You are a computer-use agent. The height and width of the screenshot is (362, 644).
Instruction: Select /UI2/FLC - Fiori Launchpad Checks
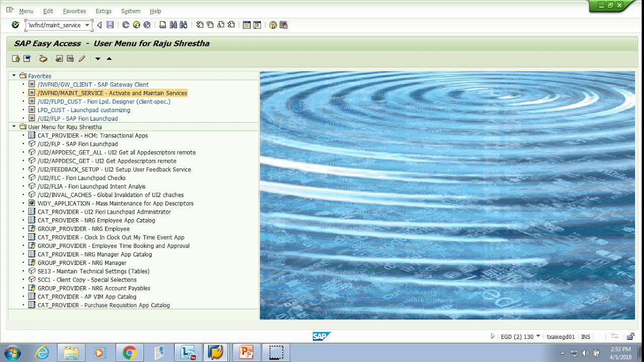(82, 178)
